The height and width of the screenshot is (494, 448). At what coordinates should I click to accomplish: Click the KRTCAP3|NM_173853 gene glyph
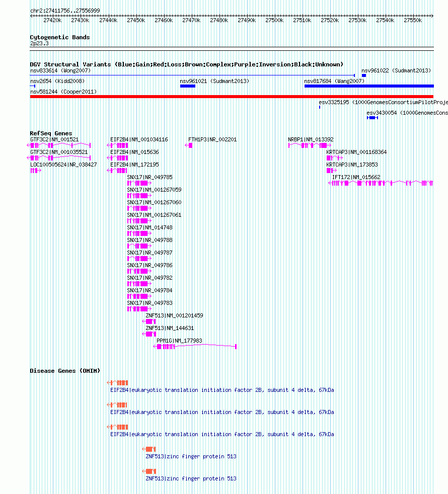[331, 171]
